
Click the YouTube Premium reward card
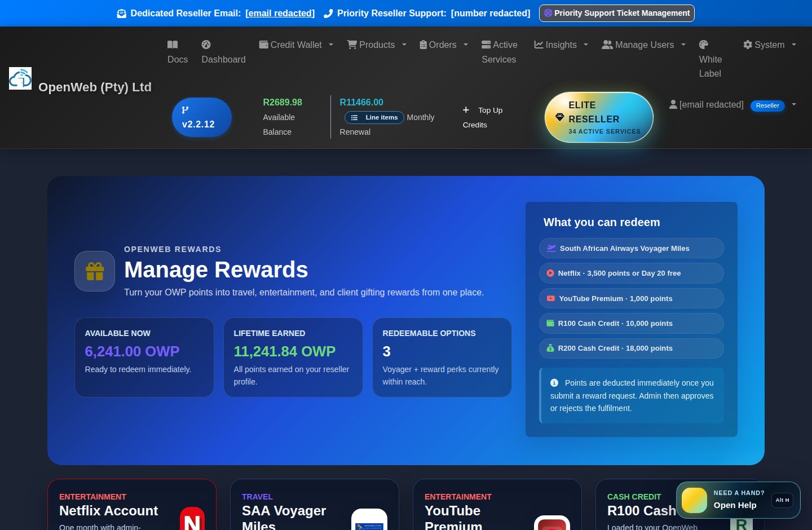497,505
